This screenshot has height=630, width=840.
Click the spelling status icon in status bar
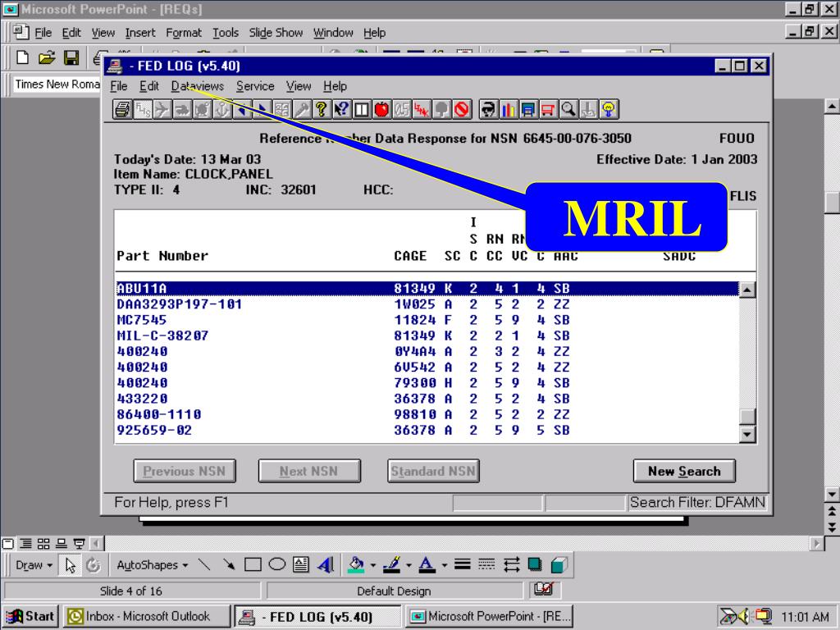[x=544, y=589]
